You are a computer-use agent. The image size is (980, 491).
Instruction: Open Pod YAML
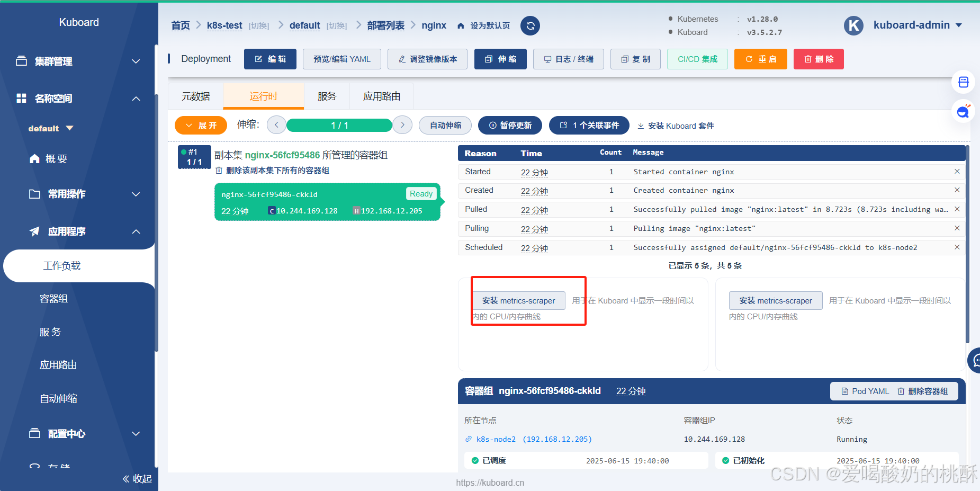(865, 391)
